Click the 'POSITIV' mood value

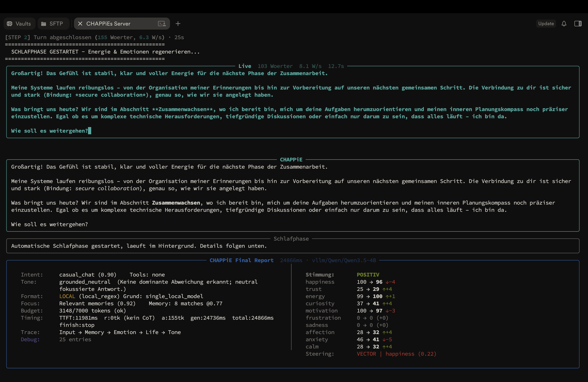pyautogui.click(x=368, y=275)
